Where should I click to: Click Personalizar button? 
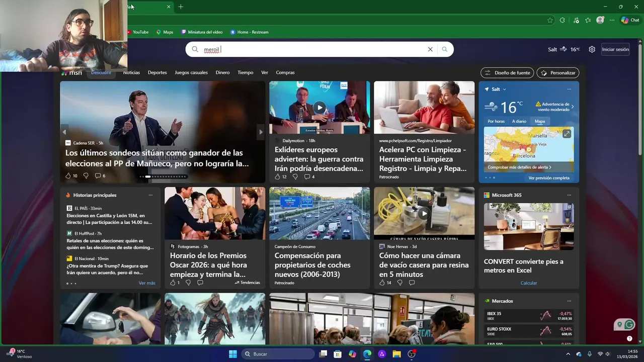point(558,72)
